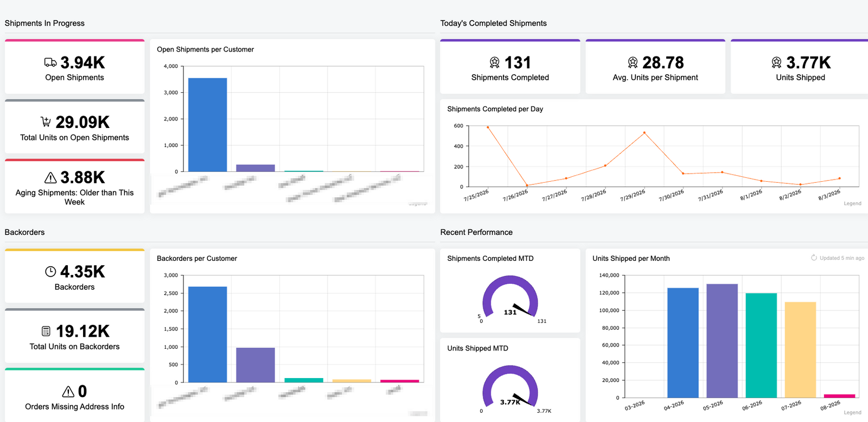Click the 05-2026 purple bar in Units Shipped chart
Image resolution: width=868 pixels, height=422 pixels.
coord(722,341)
